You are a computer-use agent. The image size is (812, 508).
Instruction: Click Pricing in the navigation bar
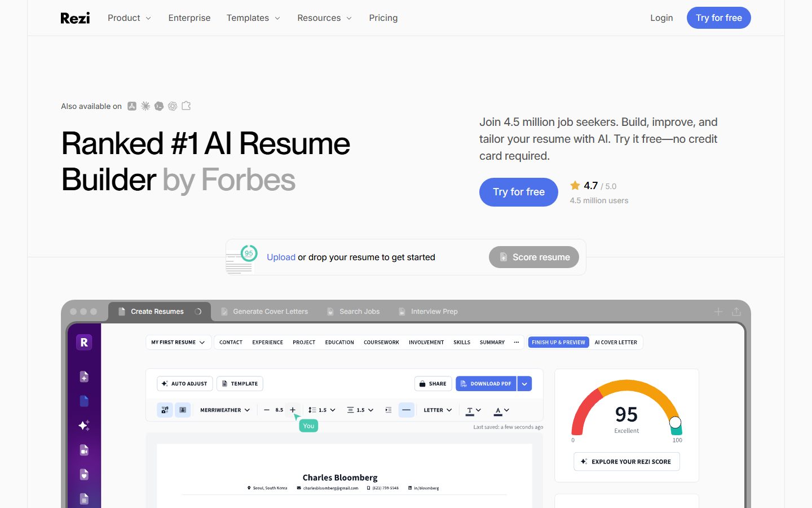(x=383, y=18)
